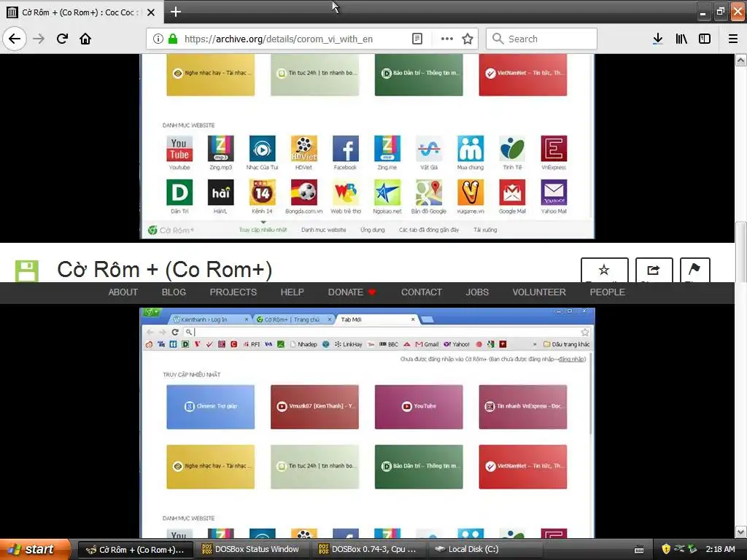Open JOBS in the archive navigation bar
This screenshot has width=747, height=560.
click(x=477, y=292)
